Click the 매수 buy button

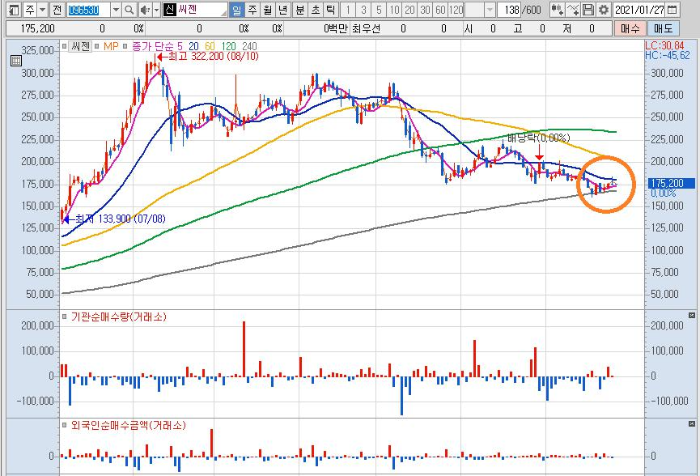click(629, 29)
